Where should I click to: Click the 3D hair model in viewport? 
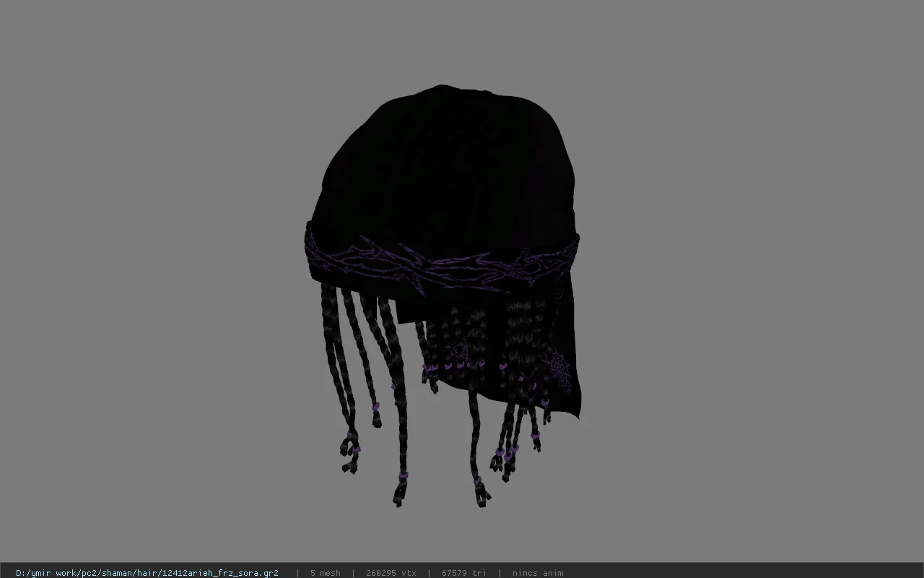pyautogui.click(x=442, y=296)
